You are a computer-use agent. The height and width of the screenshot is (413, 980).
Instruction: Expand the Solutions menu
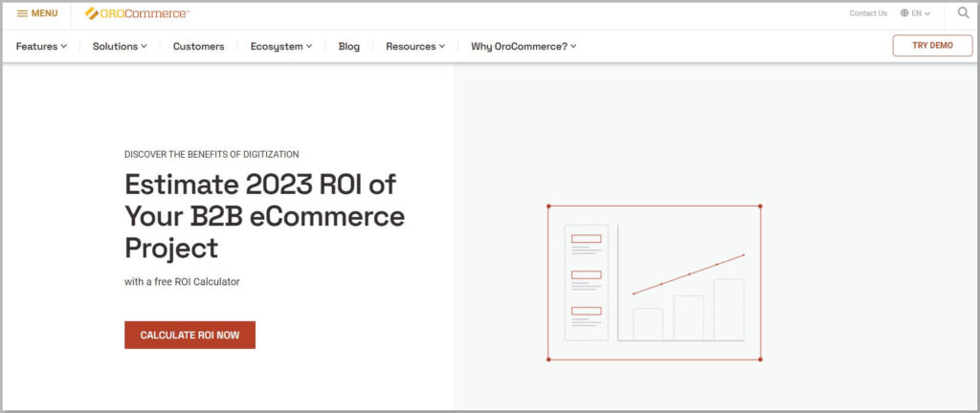120,46
